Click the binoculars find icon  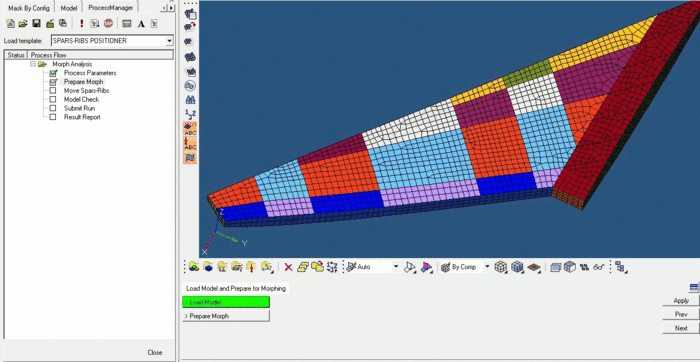(x=190, y=100)
